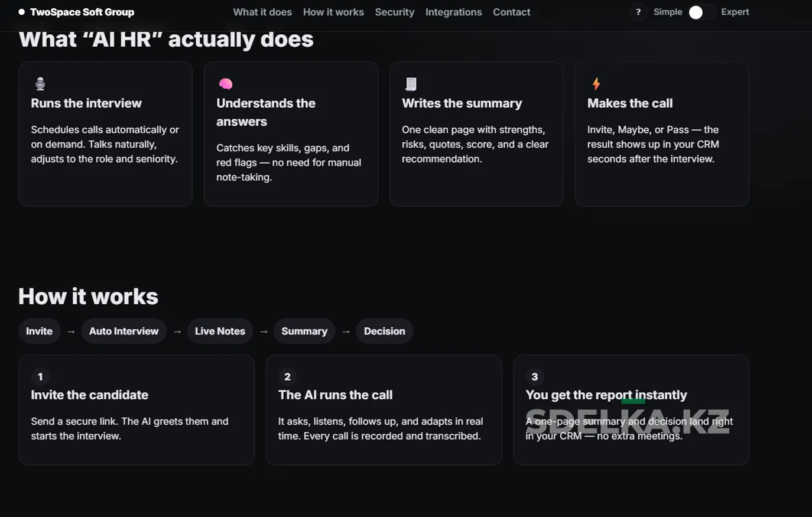This screenshot has width=812, height=517.
Task: Click the question mark help icon
Action: point(638,12)
